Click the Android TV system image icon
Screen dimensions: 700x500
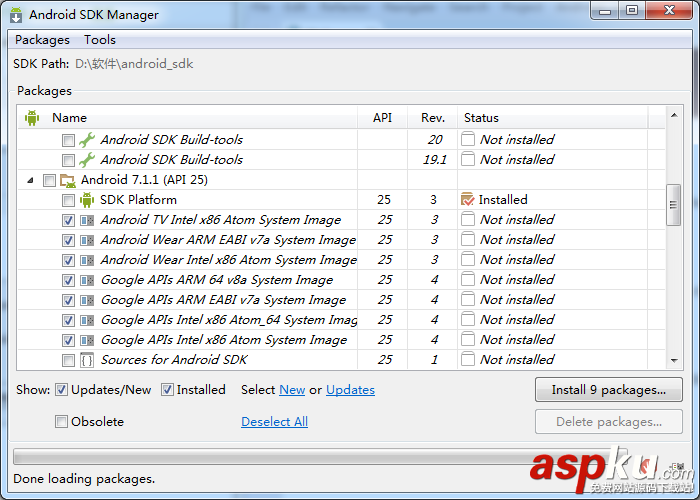click(x=87, y=220)
